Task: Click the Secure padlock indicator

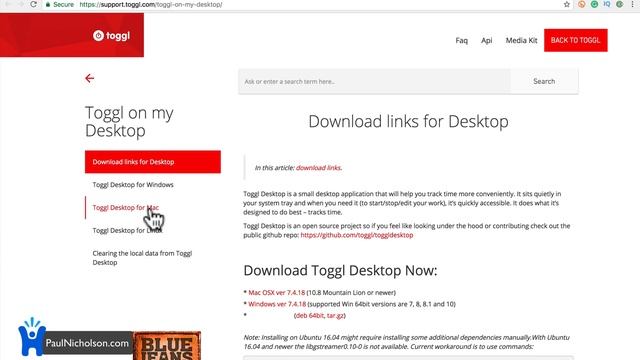Action: pos(60,4)
